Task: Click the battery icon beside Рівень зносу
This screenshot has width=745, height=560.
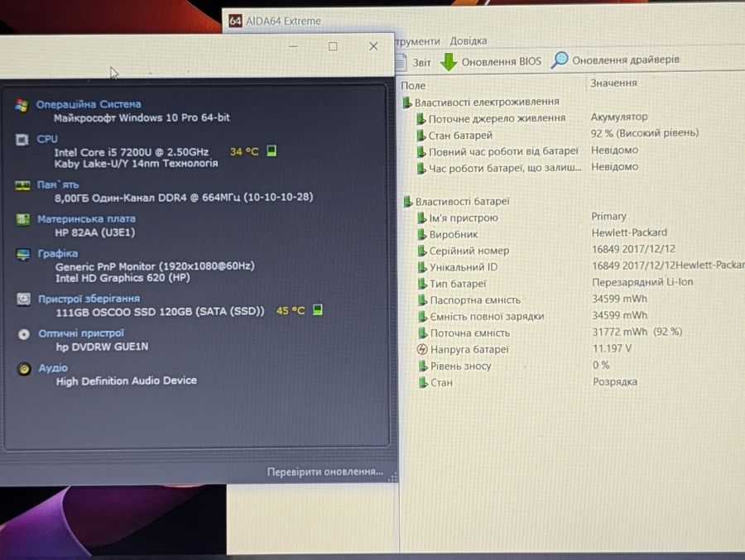Action: (x=423, y=366)
